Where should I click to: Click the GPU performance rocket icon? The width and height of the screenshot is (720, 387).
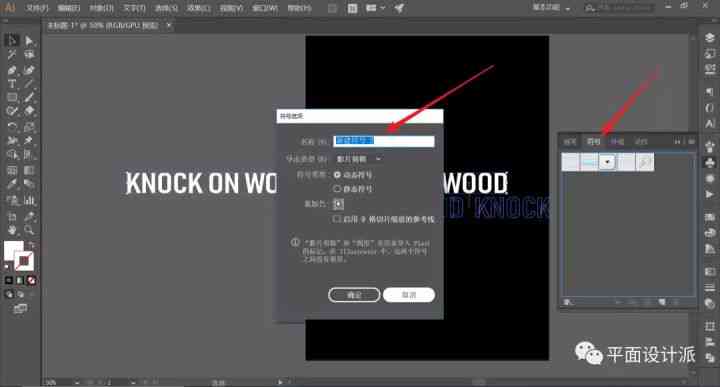(x=399, y=8)
